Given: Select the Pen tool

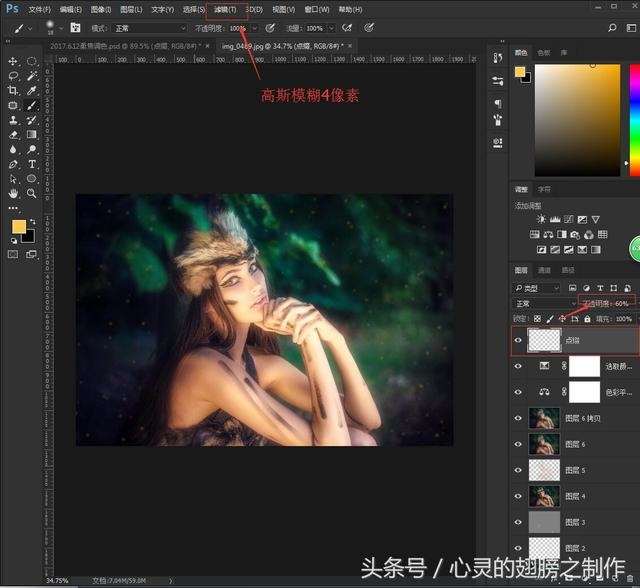Looking at the screenshot, I should coord(13,164).
